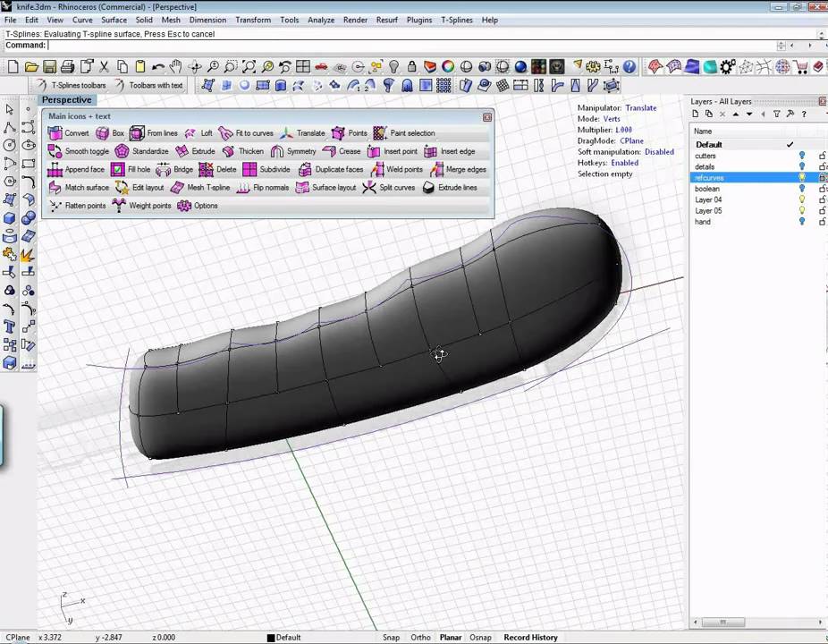Click the Symmetry tool
828x644 pixels.
[x=292, y=151]
